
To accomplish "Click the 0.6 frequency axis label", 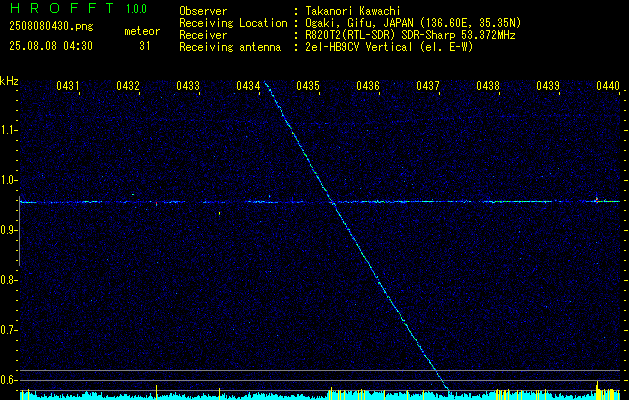I will pyautogui.click(x=8, y=380).
